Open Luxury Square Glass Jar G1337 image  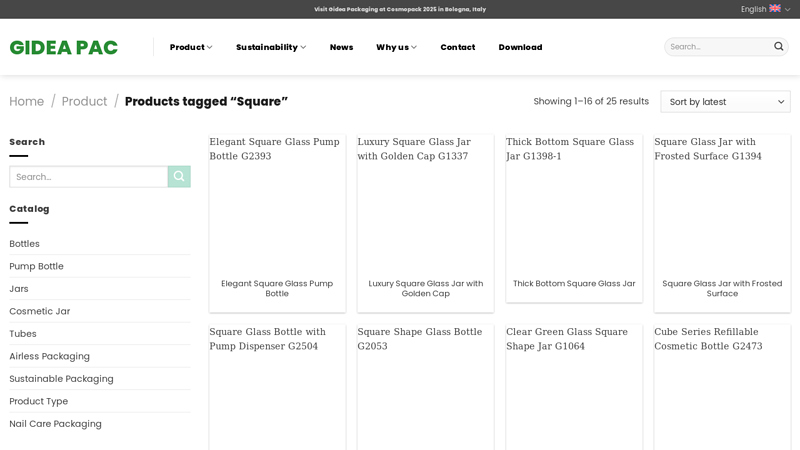tap(426, 203)
